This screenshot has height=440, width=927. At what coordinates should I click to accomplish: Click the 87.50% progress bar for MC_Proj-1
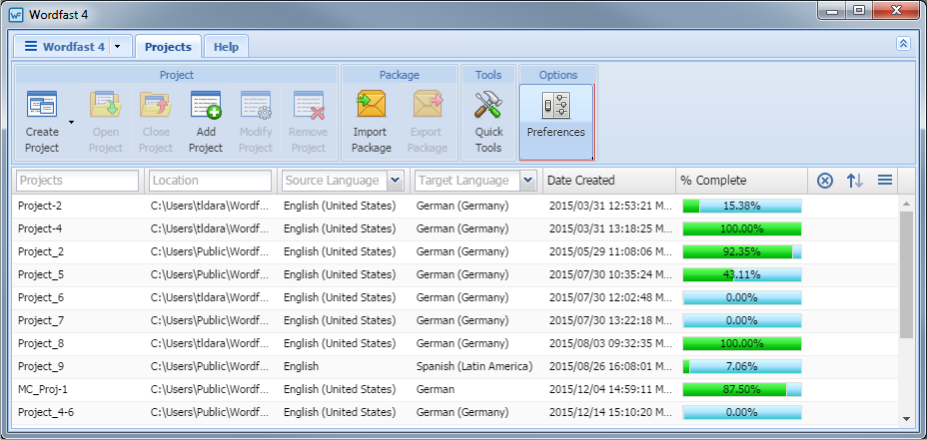coord(742,389)
